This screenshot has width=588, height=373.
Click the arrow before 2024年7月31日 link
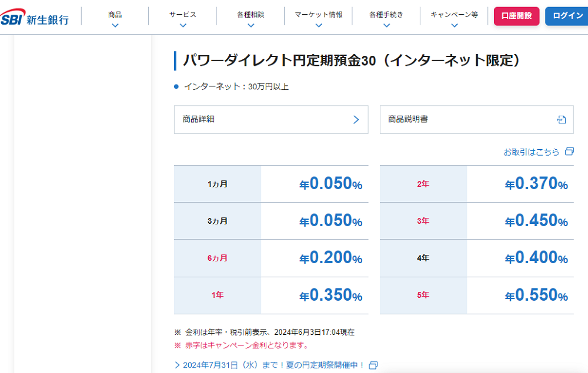[178, 365]
